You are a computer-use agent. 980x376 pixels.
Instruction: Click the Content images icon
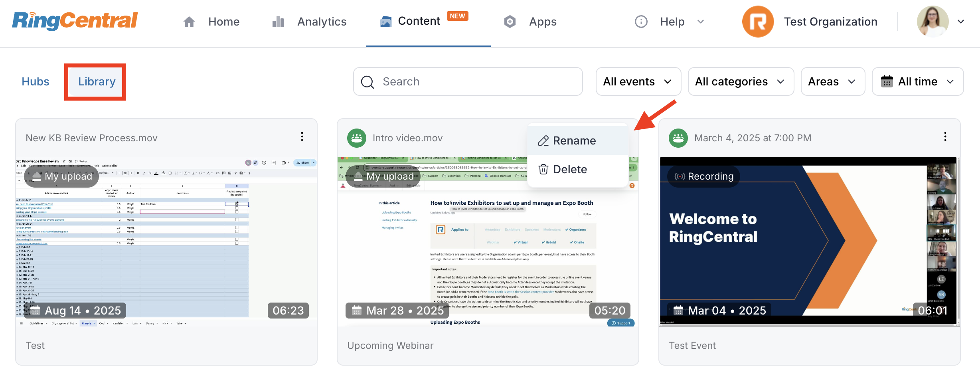[x=386, y=22]
